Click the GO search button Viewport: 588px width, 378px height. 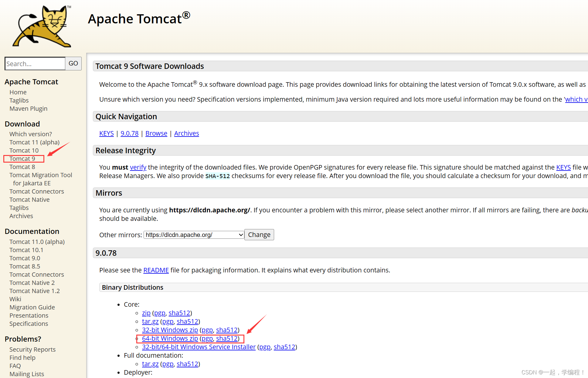[x=73, y=63]
